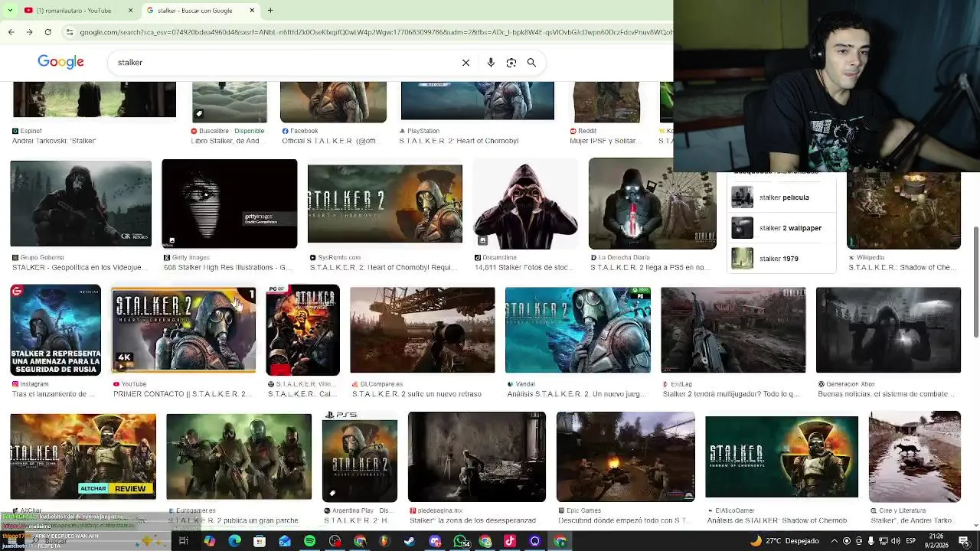980x551 pixels.
Task: Open the Grupo Gaborna STALKER Geopolítica thumbnail
Action: pos(80,204)
